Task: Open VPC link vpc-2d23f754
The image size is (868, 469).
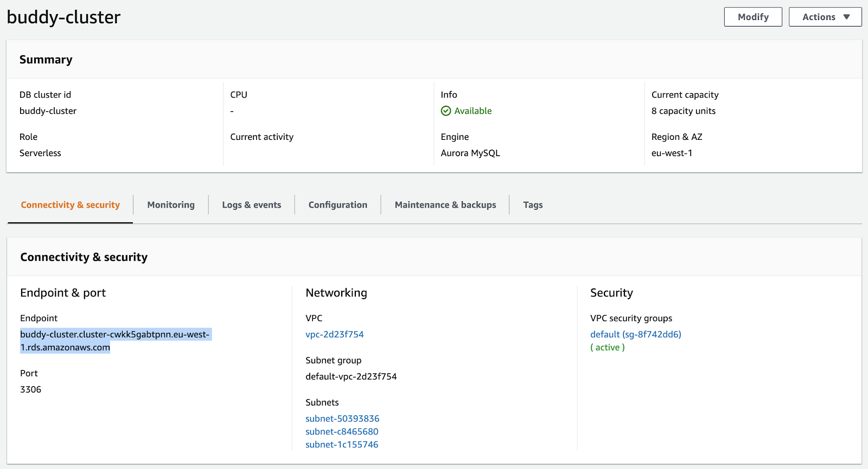Action: (335, 335)
